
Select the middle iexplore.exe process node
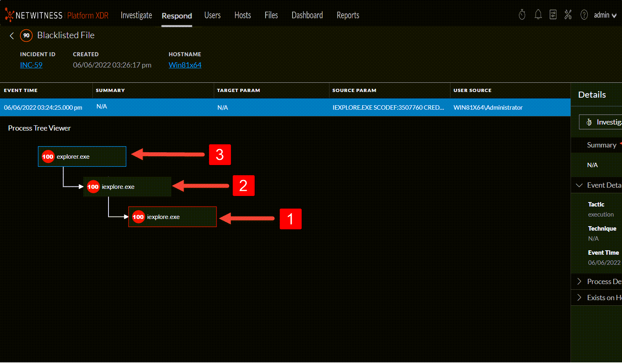(127, 186)
